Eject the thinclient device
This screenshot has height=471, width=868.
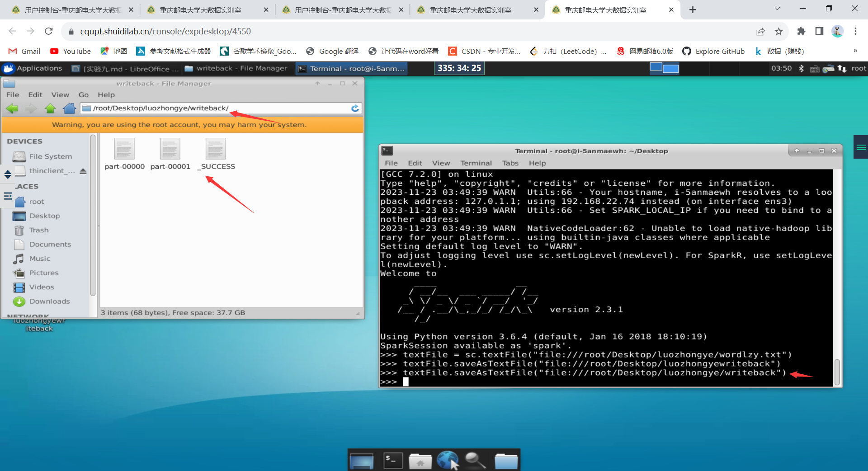(83, 171)
